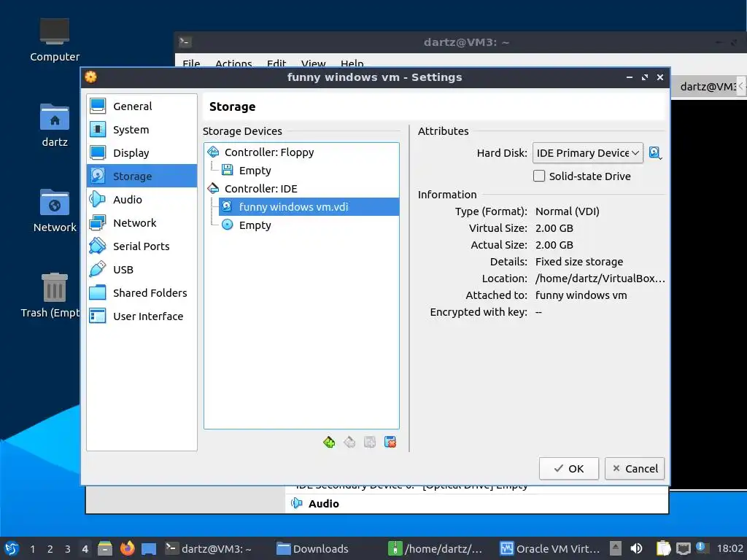Click Cancel to discard settings changes
747x560 pixels.
(635, 469)
